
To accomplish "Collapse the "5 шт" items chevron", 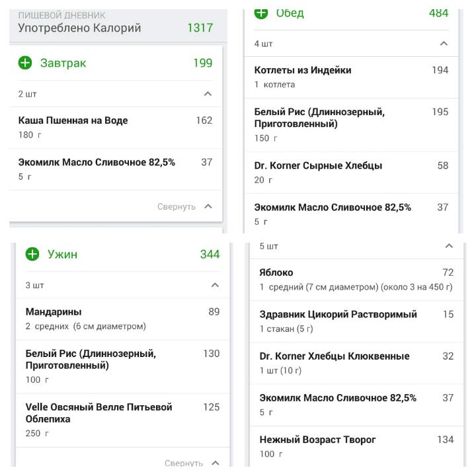I will coord(449,246).
